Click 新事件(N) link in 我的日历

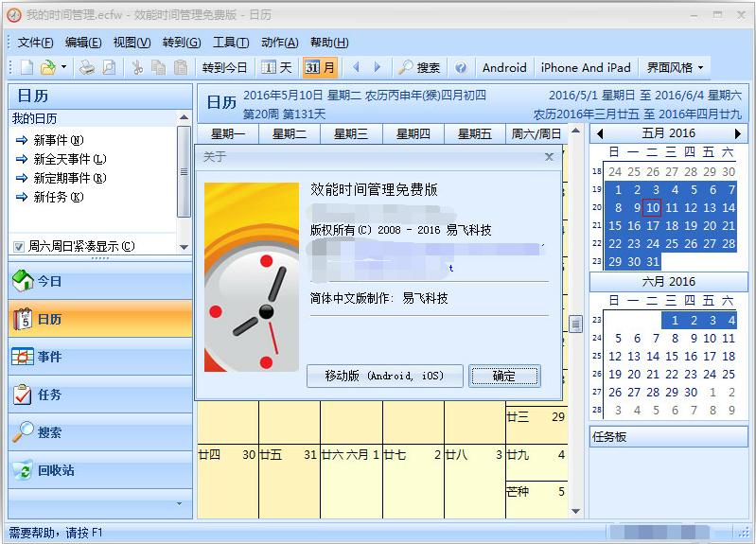[58, 140]
